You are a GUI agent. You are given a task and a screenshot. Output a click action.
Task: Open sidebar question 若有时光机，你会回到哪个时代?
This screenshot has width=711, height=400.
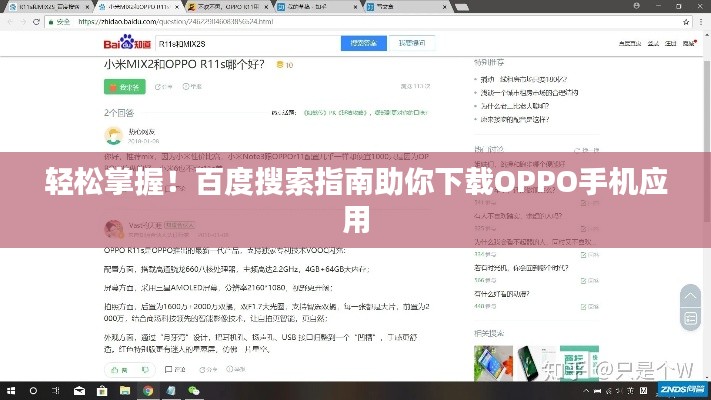pos(521,268)
